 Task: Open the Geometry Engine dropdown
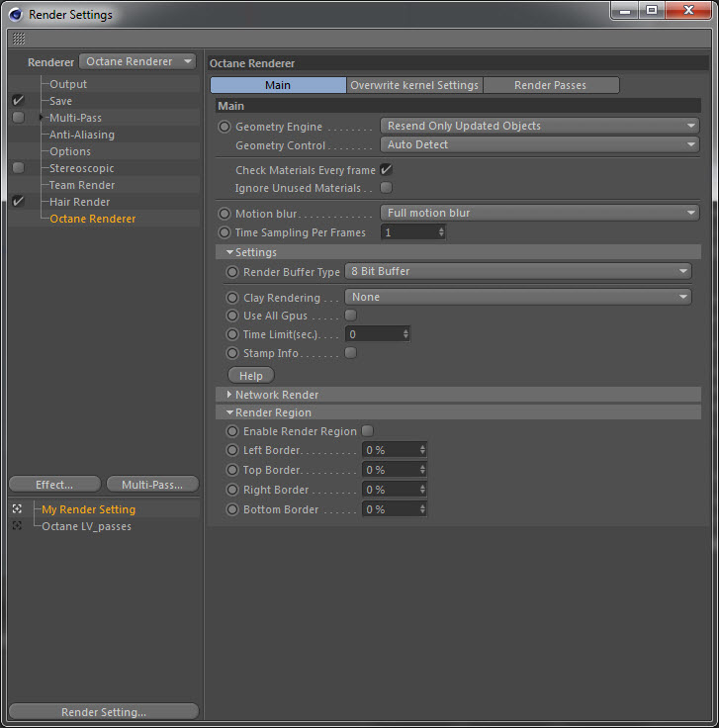click(540, 126)
